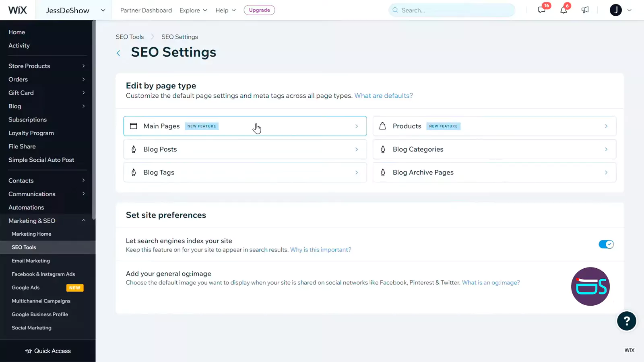Viewport: 644px width, 362px height.
Task: Click the NEW badge next to Google Ads
Action: click(x=75, y=288)
